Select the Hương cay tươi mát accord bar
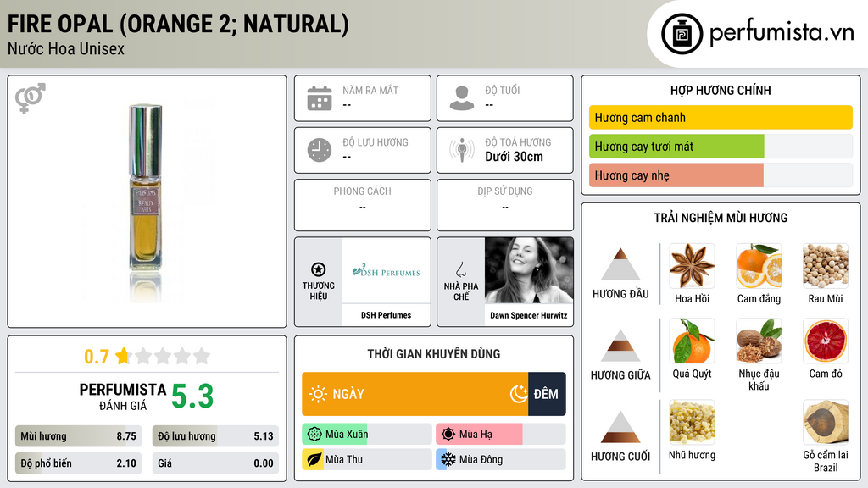Image resolution: width=868 pixels, height=488 pixels. click(x=721, y=147)
